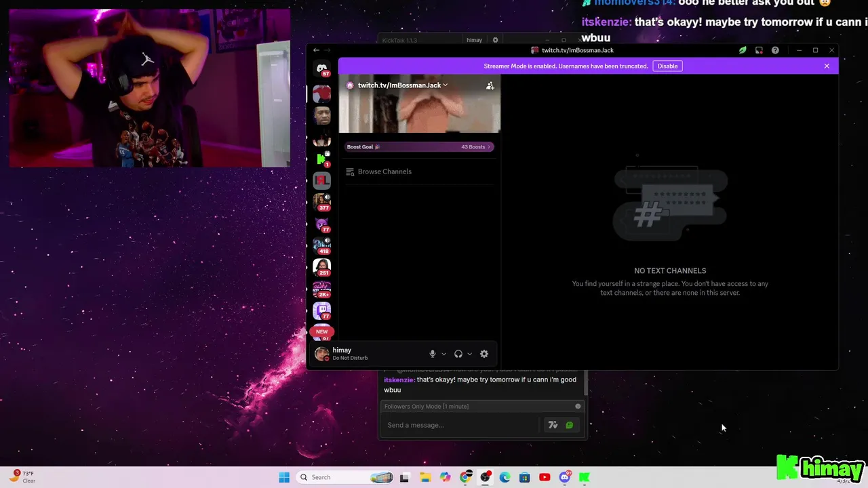
Task: Open server with 377 notification badge
Action: click(x=322, y=202)
